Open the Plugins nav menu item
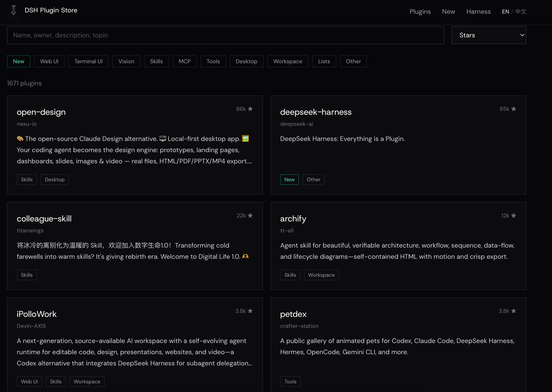The height and width of the screenshot is (392, 552). point(420,12)
